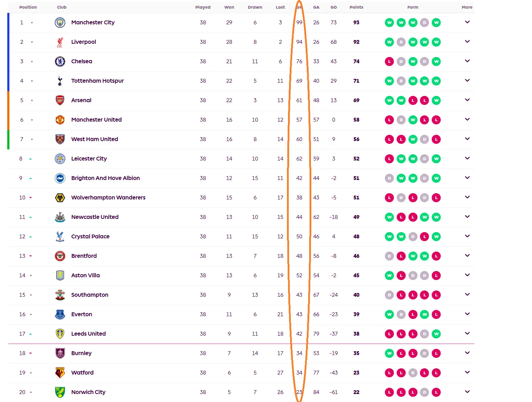
Task: Expand the Newcastle United row
Action: point(467,217)
